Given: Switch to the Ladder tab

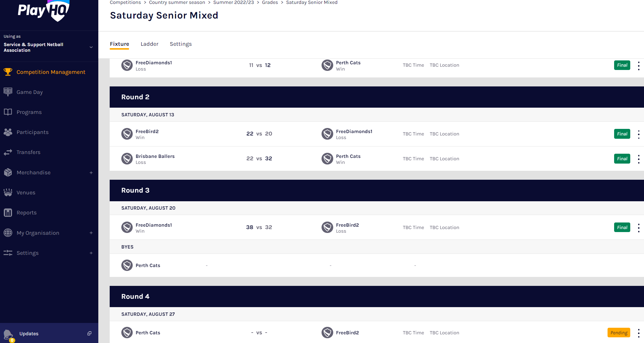Looking at the screenshot, I should tap(149, 44).
